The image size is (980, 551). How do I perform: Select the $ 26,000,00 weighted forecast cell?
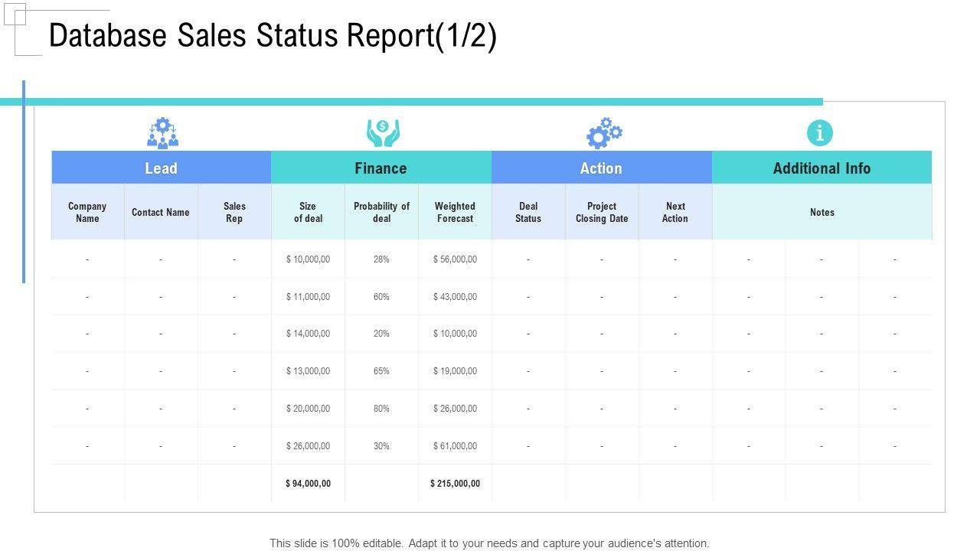click(455, 409)
